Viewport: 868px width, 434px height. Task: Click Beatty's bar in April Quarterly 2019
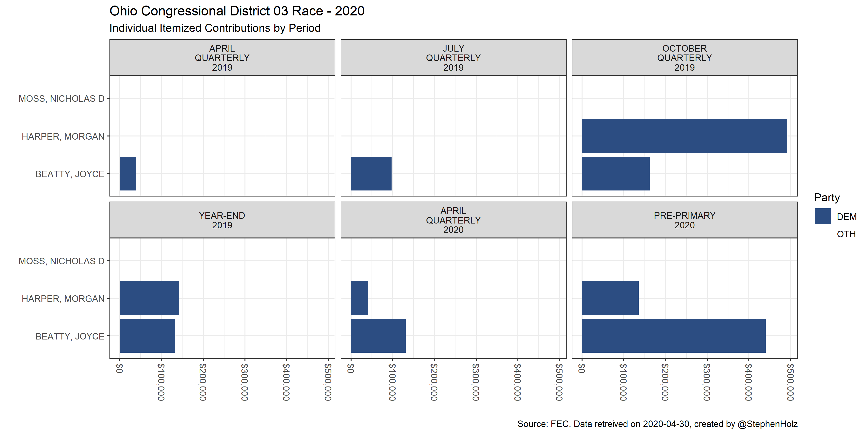(128, 174)
